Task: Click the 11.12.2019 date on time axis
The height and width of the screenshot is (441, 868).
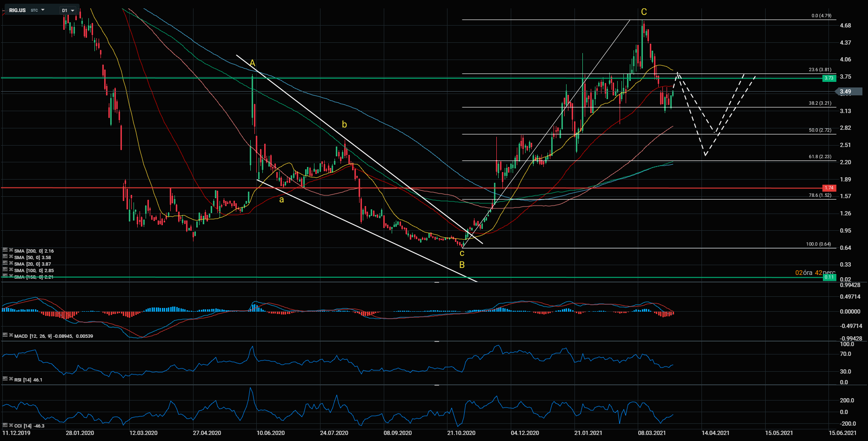Action: coord(16,433)
